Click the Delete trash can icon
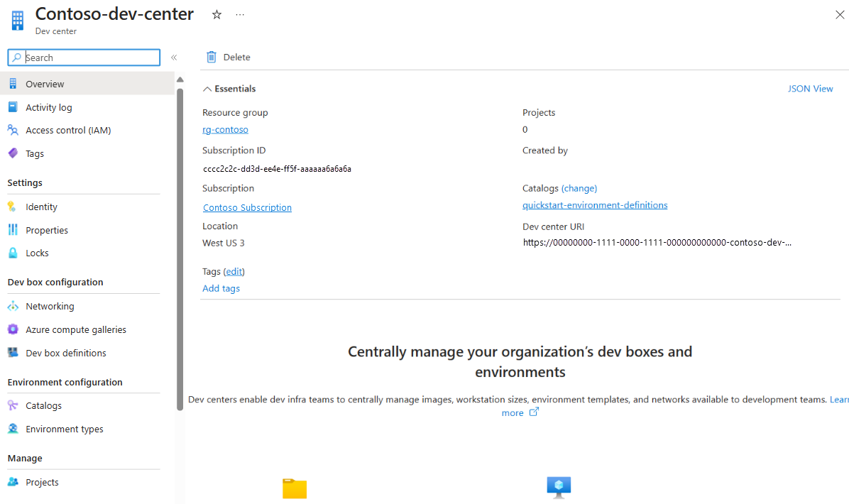The width and height of the screenshot is (849, 504). point(211,57)
